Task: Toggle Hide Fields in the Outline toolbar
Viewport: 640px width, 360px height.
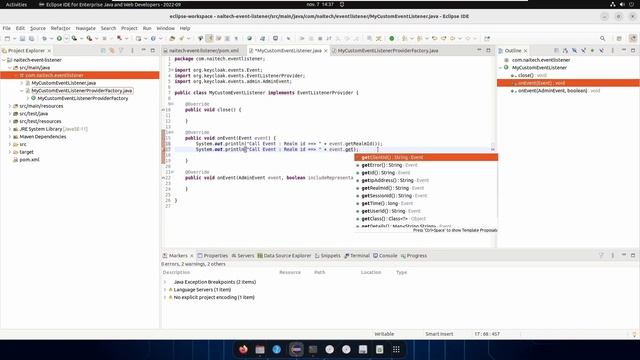Action: pyautogui.click(x=574, y=51)
